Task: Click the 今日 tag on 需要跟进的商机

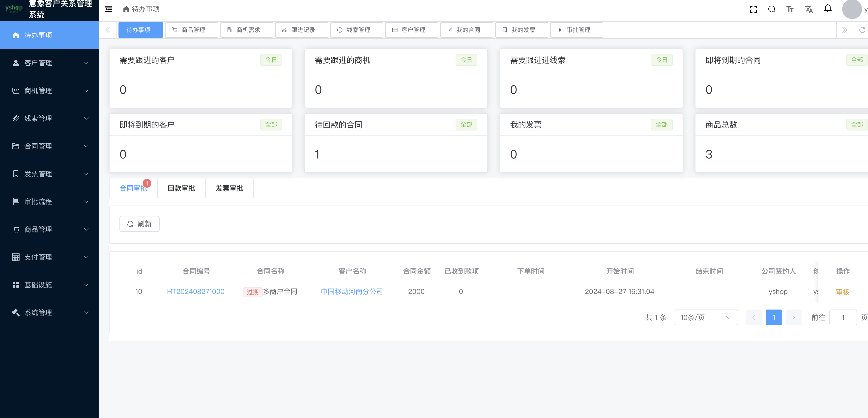Action: click(466, 60)
